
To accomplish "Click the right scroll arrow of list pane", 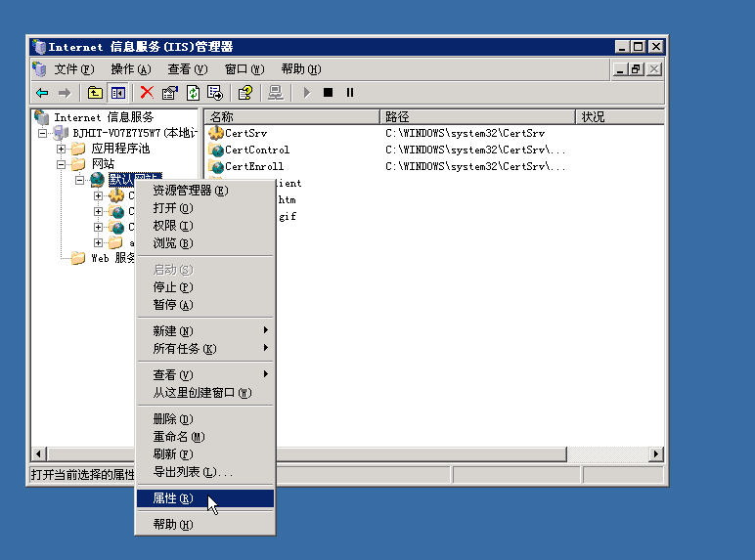I will pyautogui.click(x=656, y=453).
